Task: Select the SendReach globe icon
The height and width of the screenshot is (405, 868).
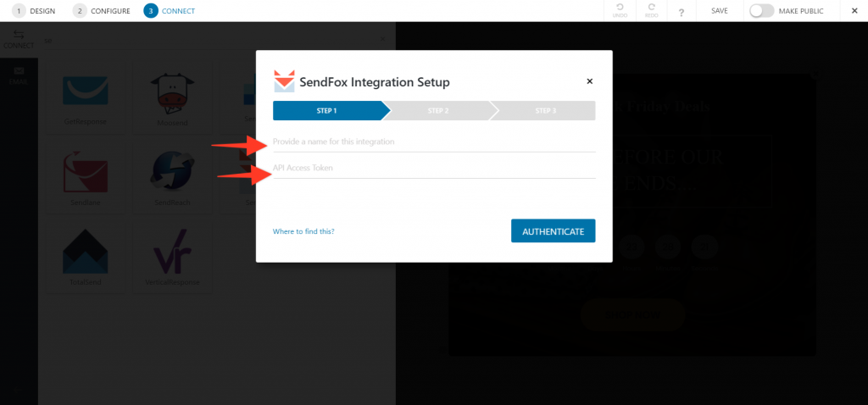Action: pyautogui.click(x=172, y=173)
